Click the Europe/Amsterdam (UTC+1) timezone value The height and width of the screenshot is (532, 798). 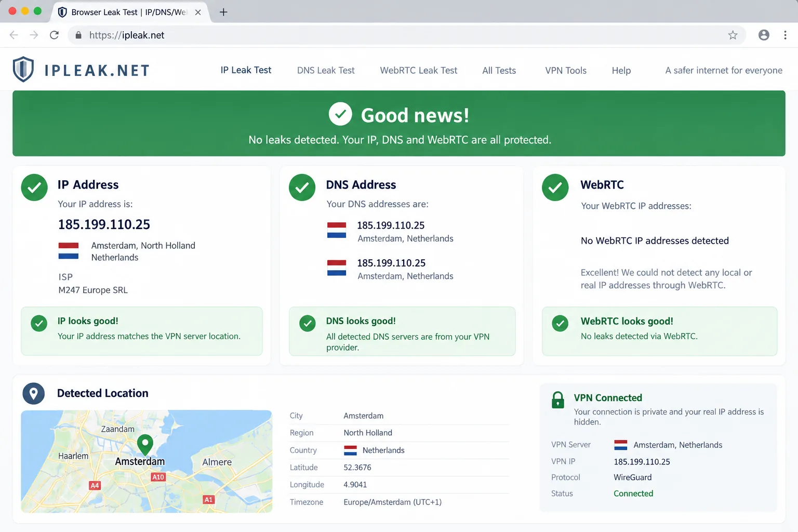(x=393, y=502)
